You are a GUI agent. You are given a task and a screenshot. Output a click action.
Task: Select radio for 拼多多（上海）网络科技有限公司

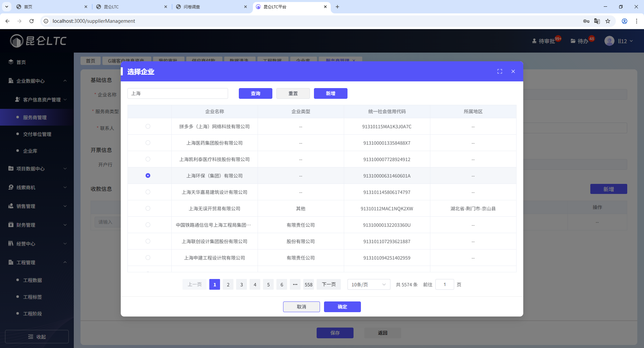pyautogui.click(x=148, y=127)
